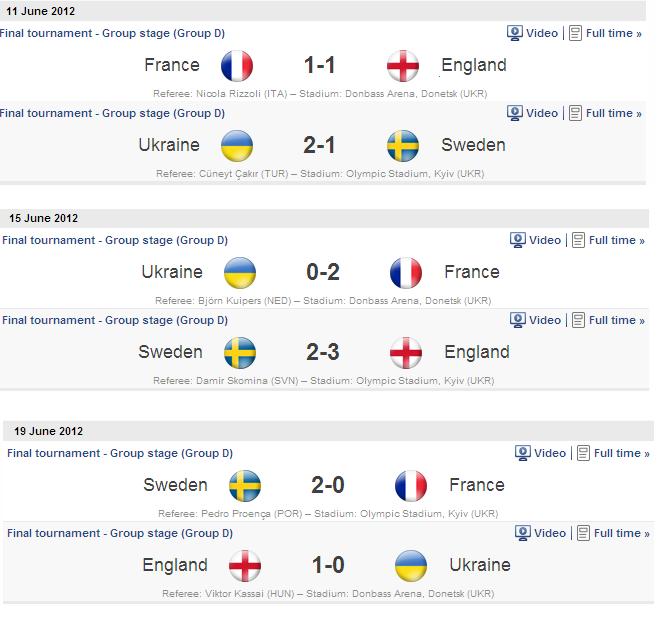Open Full time link for France-England match
The height and width of the screenshot is (644, 657).
tap(613, 33)
